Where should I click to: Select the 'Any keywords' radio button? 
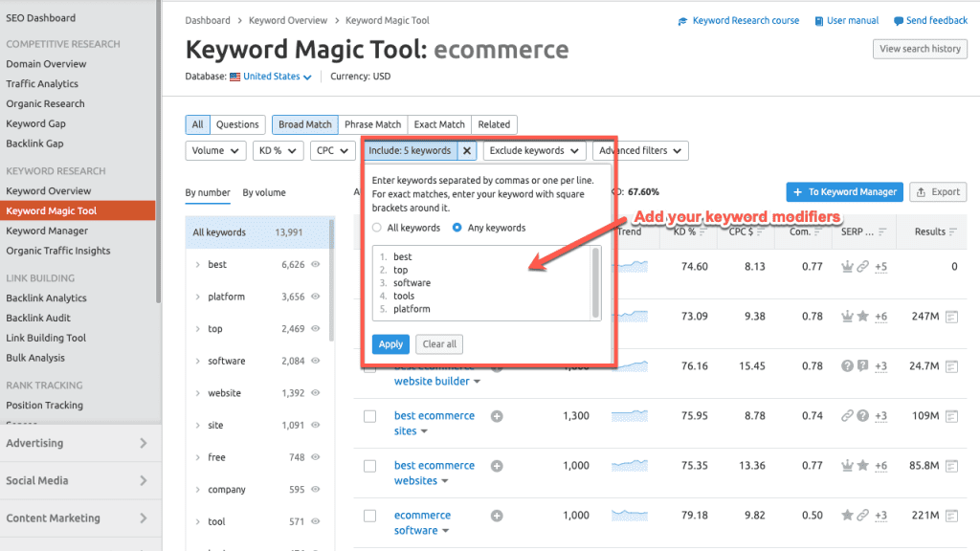(x=457, y=228)
